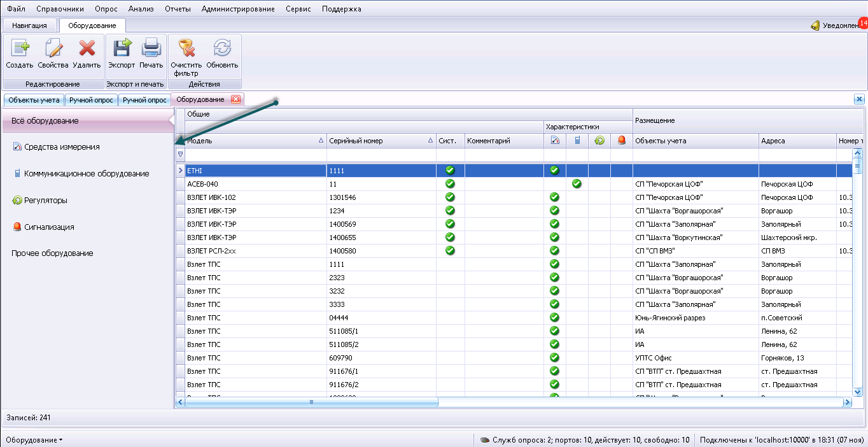Sort by Серийный номер column header
868x447 pixels.
pos(381,141)
